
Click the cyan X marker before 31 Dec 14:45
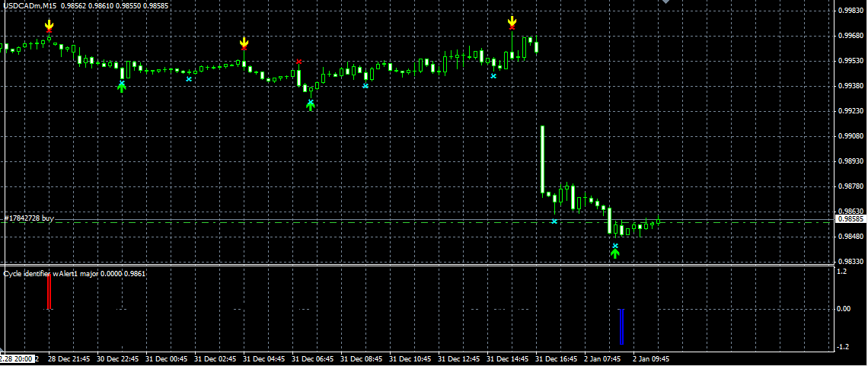(493, 76)
